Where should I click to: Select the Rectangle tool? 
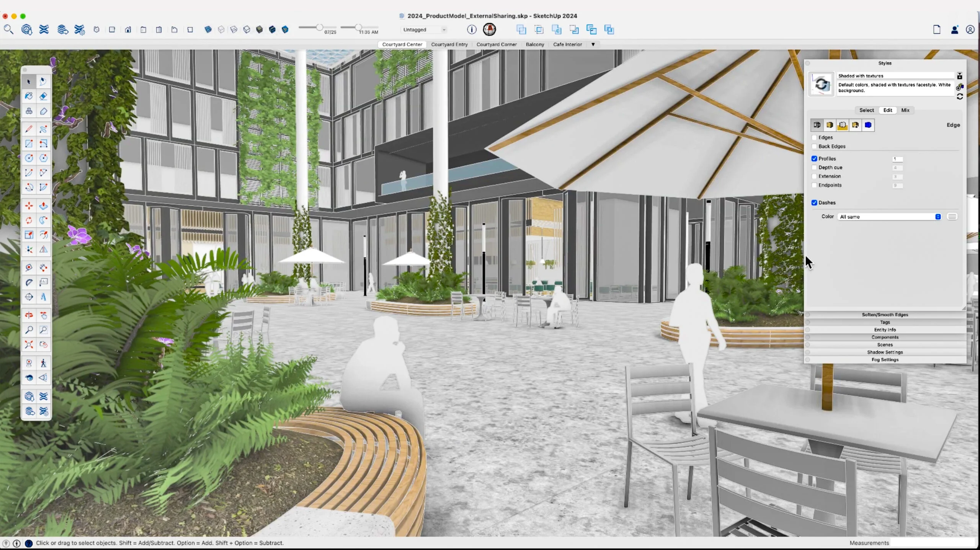pyautogui.click(x=29, y=144)
